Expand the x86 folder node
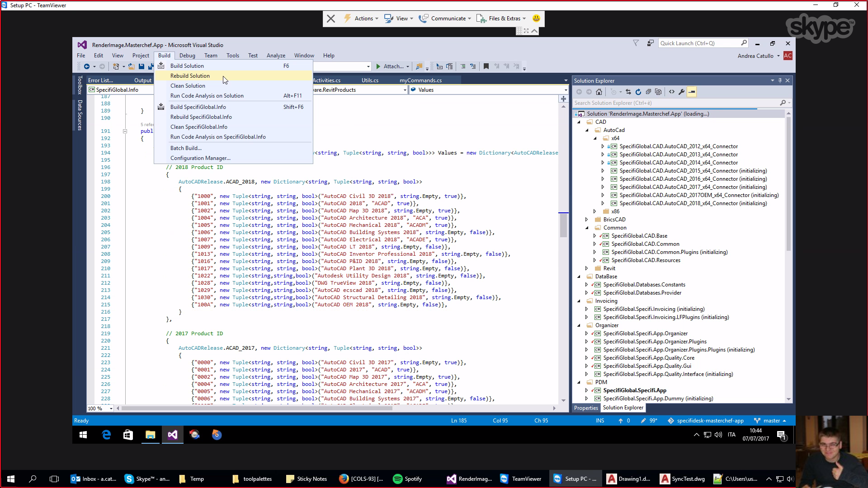The width and height of the screenshot is (868, 488). tap(595, 211)
